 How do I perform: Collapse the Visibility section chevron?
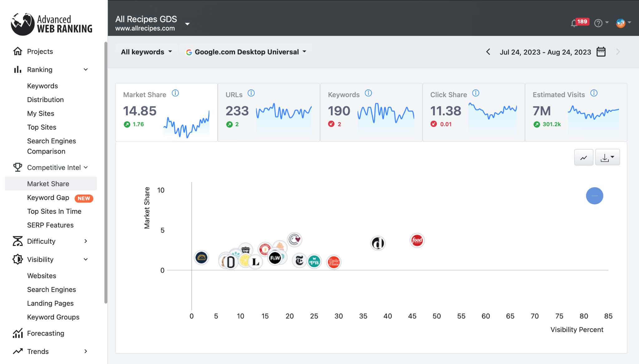(x=86, y=259)
